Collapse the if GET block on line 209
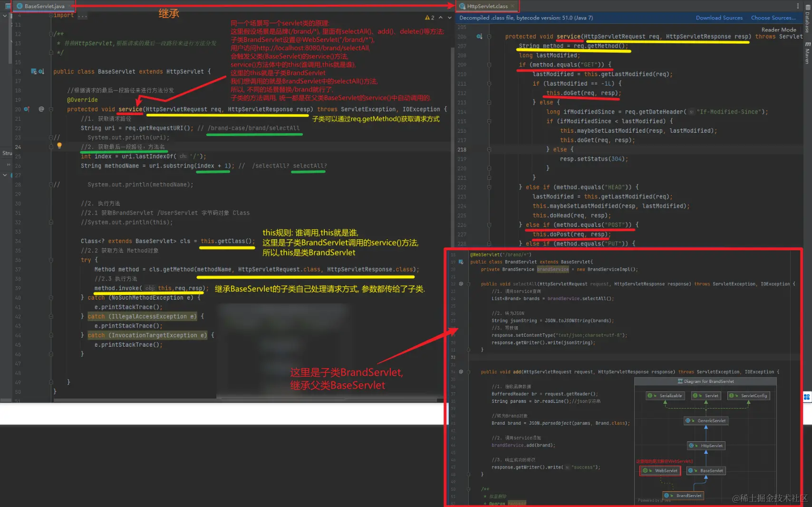Image resolution: width=812 pixels, height=507 pixels. 489,65
